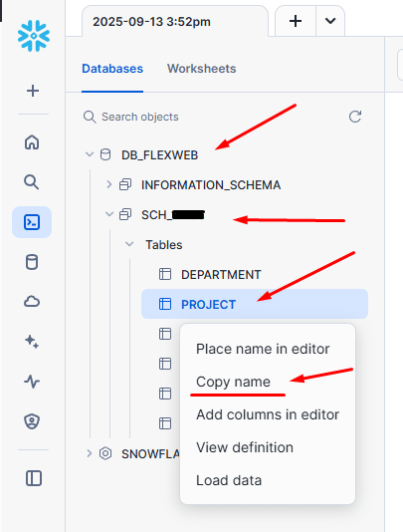This screenshot has height=532, width=403.
Task: Open the AI sparkle icon in sidebar
Action: pos(32,342)
